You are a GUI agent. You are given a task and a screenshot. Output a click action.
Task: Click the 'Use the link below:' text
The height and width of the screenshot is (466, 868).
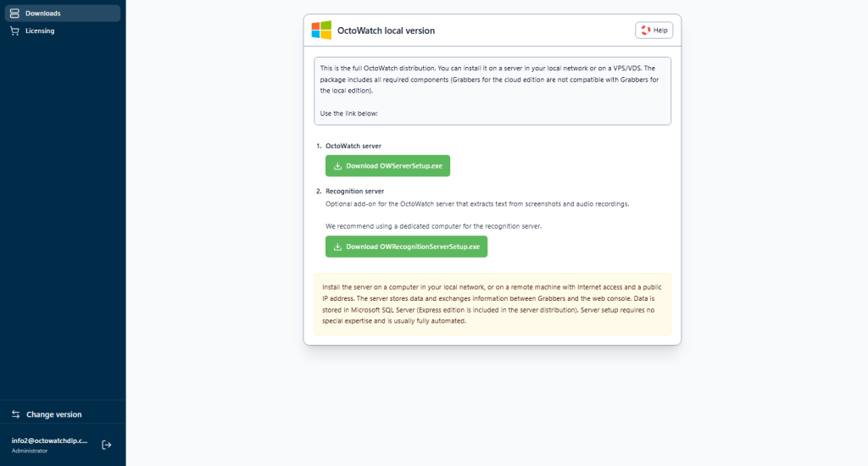(x=348, y=114)
